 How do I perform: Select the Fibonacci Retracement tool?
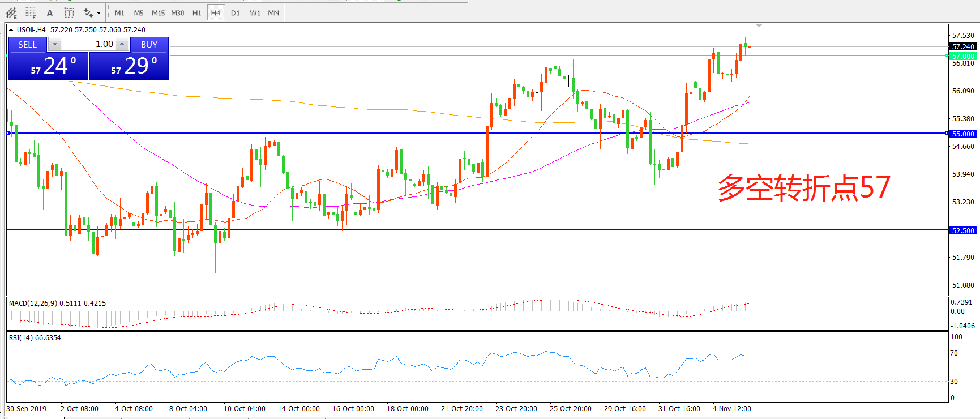pyautogui.click(x=31, y=12)
